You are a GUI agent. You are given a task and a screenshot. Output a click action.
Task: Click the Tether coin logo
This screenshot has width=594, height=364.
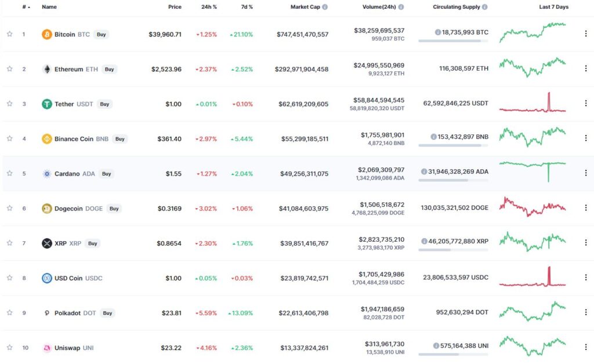point(46,104)
